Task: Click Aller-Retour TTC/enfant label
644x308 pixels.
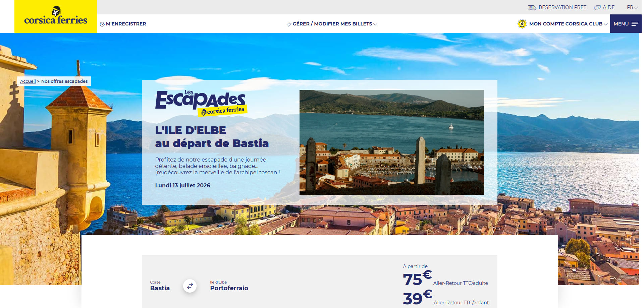Action: point(461,302)
